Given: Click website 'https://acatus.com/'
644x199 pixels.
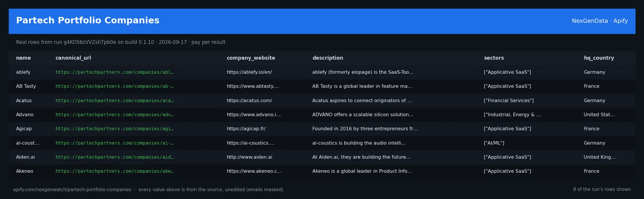Looking at the screenshot, I should click(x=249, y=101).
